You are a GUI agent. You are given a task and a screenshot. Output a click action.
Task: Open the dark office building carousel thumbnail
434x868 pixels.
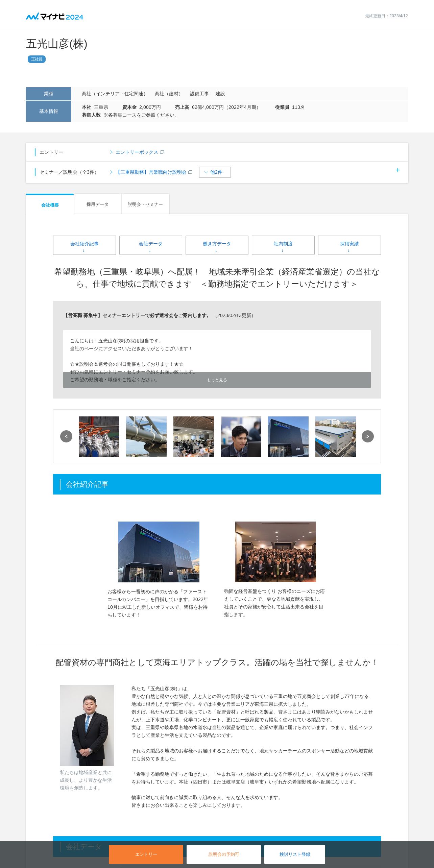(x=288, y=437)
